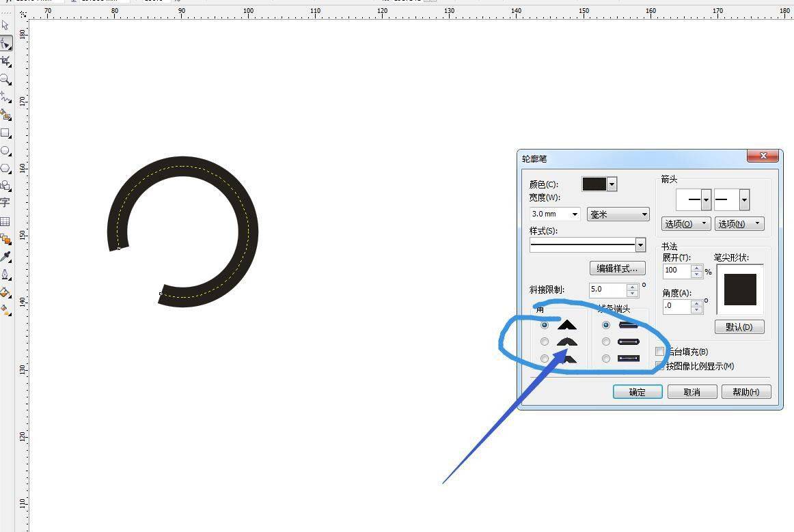The width and height of the screenshot is (794, 532).
Task: Click the 确定 button
Action: click(637, 392)
